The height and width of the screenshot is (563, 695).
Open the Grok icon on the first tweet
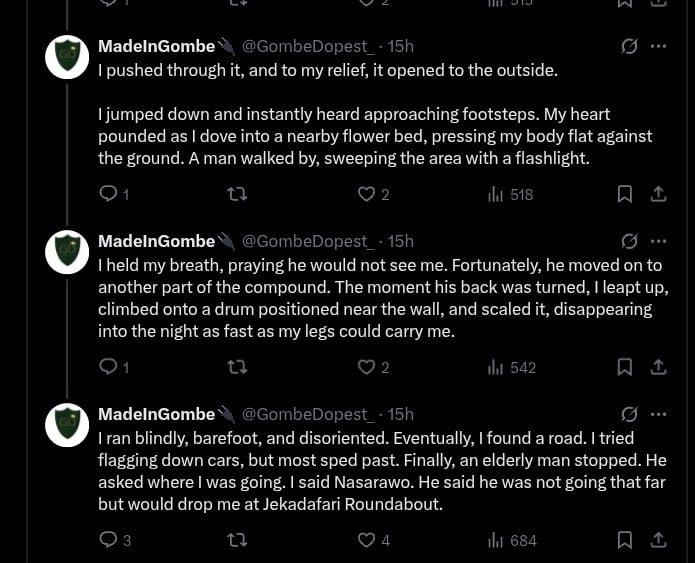pos(630,46)
